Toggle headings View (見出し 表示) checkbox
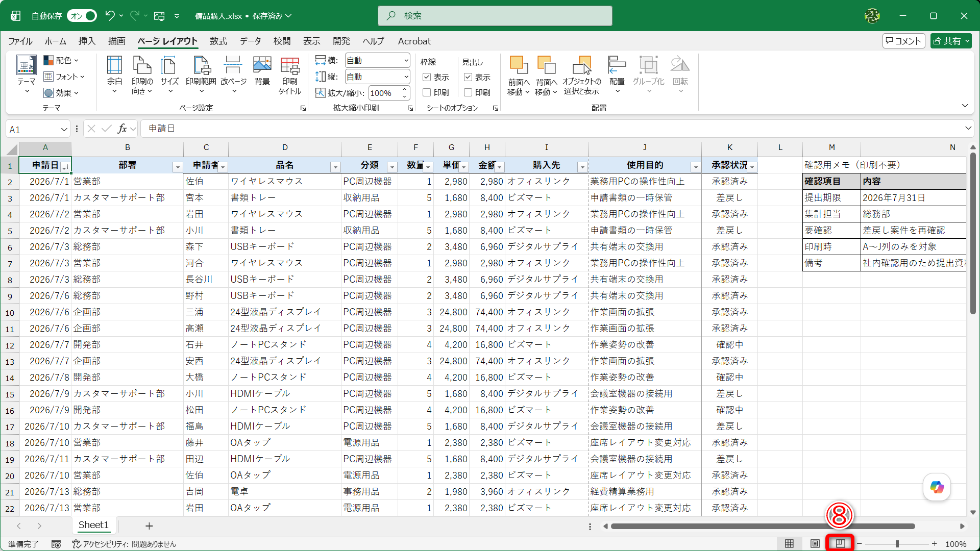980x551 pixels. pos(468,77)
